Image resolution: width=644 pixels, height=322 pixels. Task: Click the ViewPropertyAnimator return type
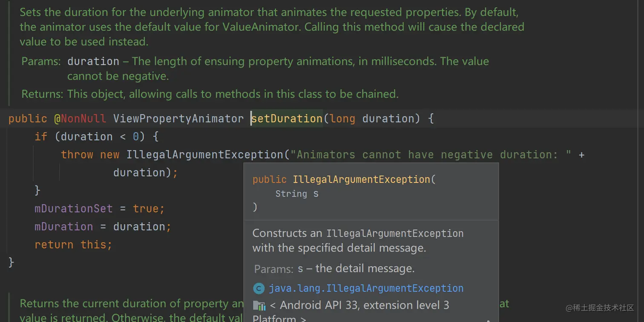[178, 118]
